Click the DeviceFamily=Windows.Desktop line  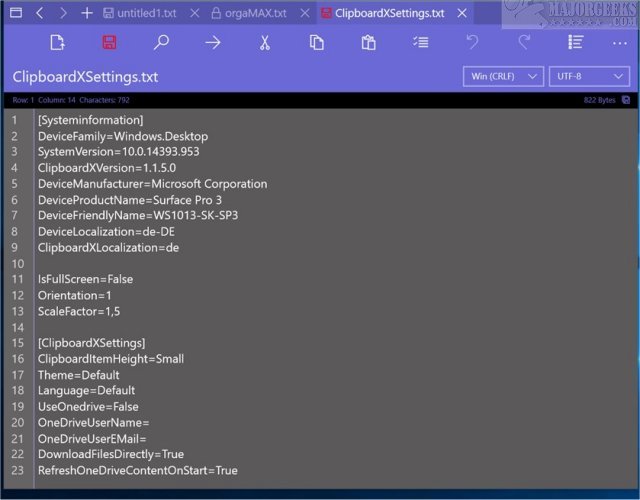(123, 136)
